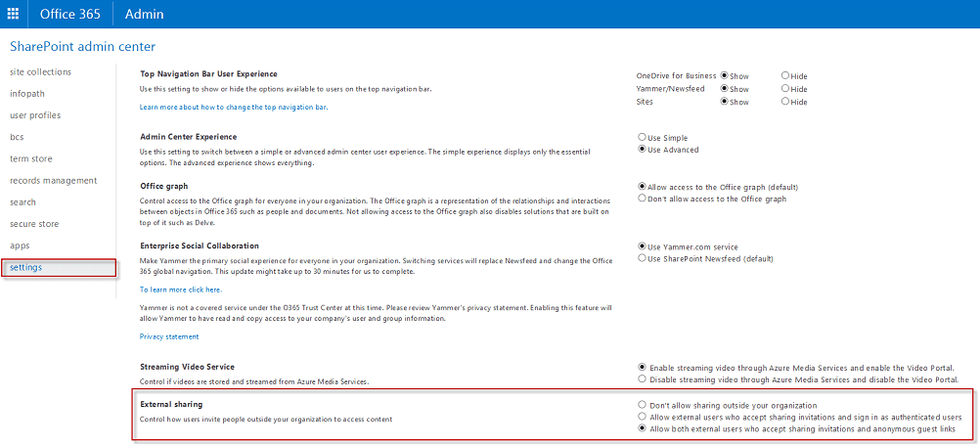The image size is (980, 444).
Task: Choose the Use Advanced admin experience
Action: coord(642,150)
